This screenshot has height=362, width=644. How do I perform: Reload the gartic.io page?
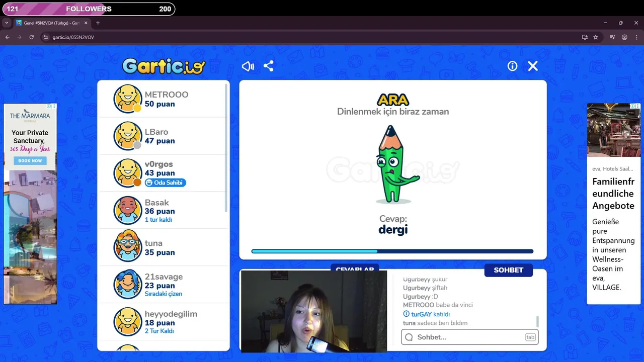[x=31, y=37]
